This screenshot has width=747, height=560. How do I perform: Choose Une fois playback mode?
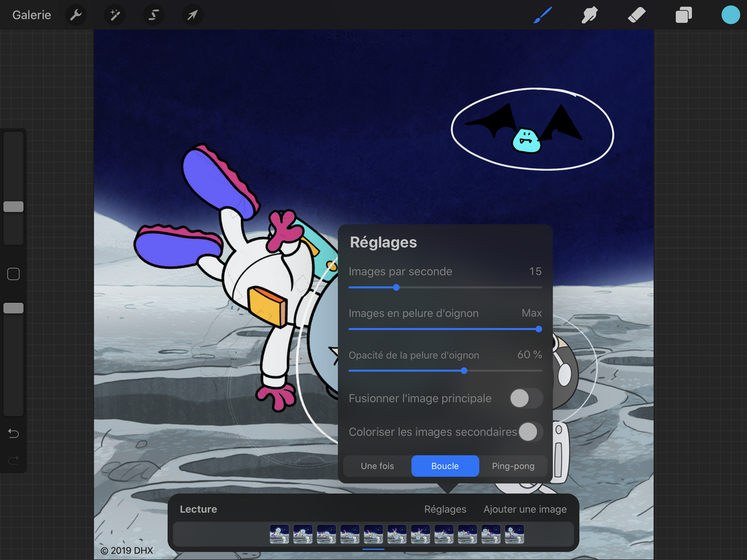(x=377, y=466)
